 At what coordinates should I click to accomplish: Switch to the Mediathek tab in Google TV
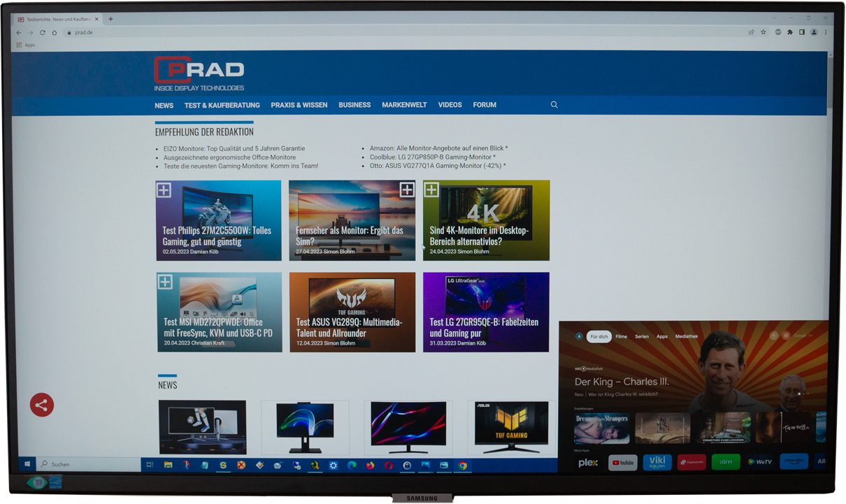pos(687,336)
